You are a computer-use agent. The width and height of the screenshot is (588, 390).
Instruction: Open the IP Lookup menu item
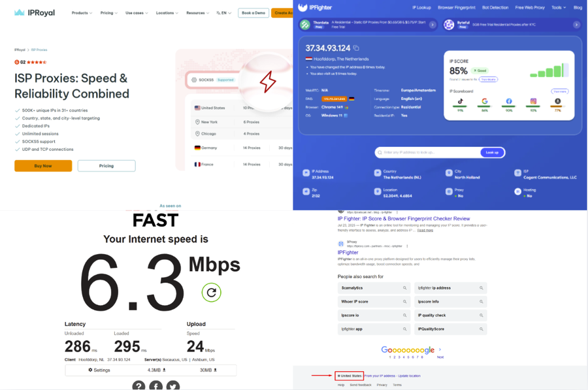point(421,7)
